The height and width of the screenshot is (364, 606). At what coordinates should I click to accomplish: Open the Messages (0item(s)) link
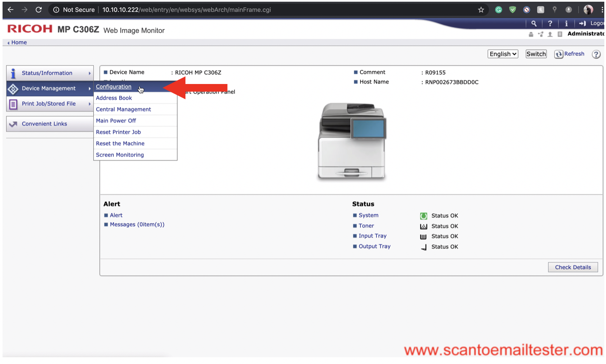[x=137, y=224]
